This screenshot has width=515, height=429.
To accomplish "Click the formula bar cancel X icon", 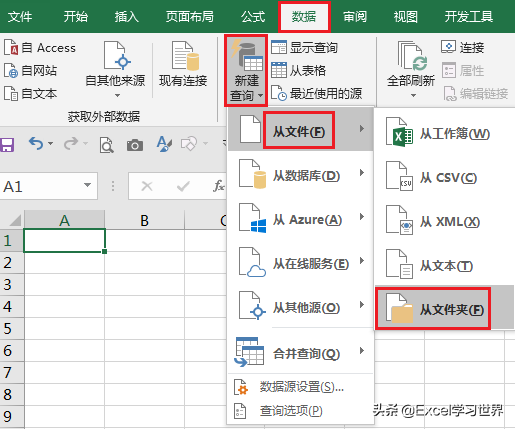I will coord(147,186).
